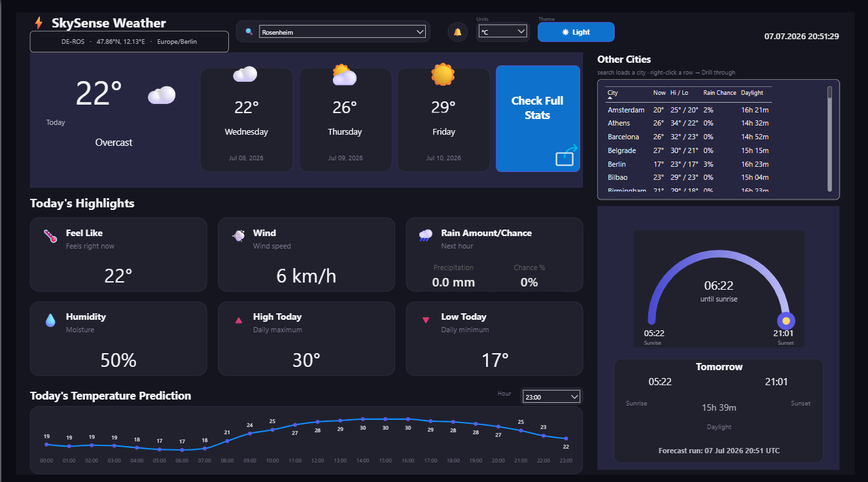Image resolution: width=868 pixels, height=482 pixels.
Task: Open notifications bell icon
Action: pos(457,31)
